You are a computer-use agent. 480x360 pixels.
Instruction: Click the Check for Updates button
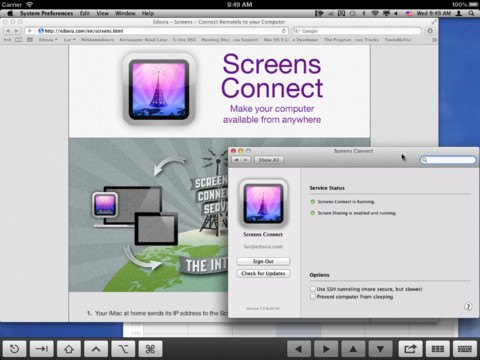click(263, 273)
